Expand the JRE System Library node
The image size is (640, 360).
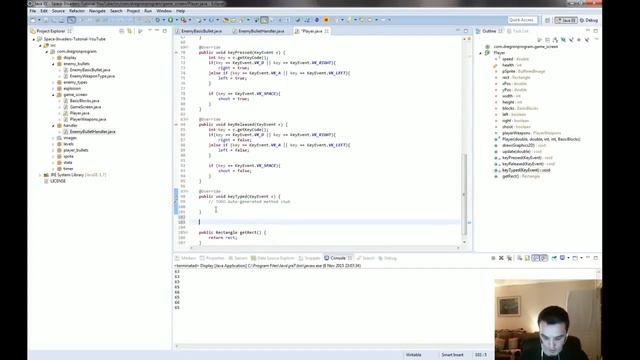tap(40, 175)
